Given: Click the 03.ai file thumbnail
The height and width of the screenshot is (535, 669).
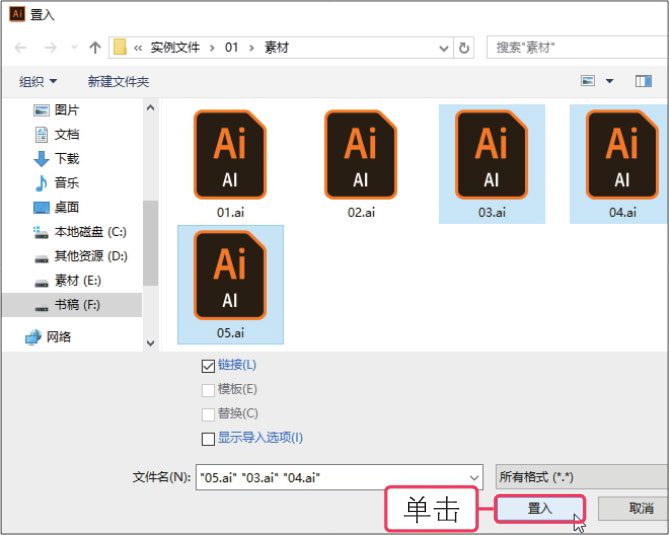Looking at the screenshot, I should click(491, 155).
